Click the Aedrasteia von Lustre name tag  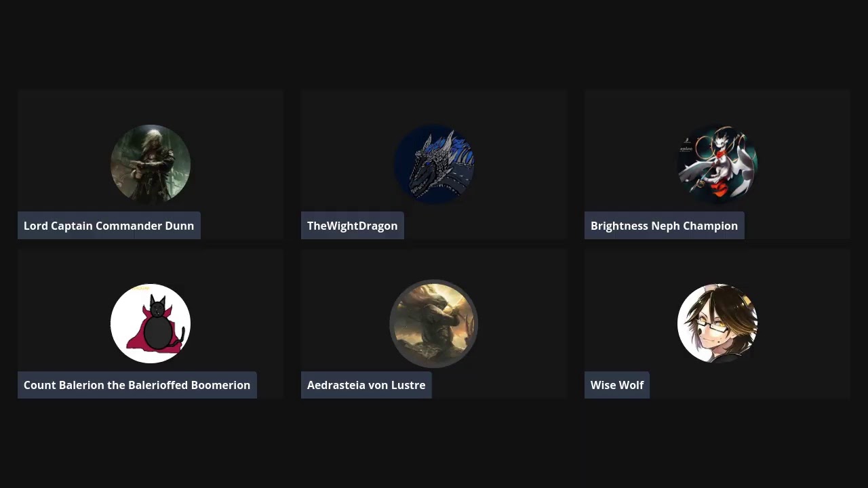coord(366,385)
